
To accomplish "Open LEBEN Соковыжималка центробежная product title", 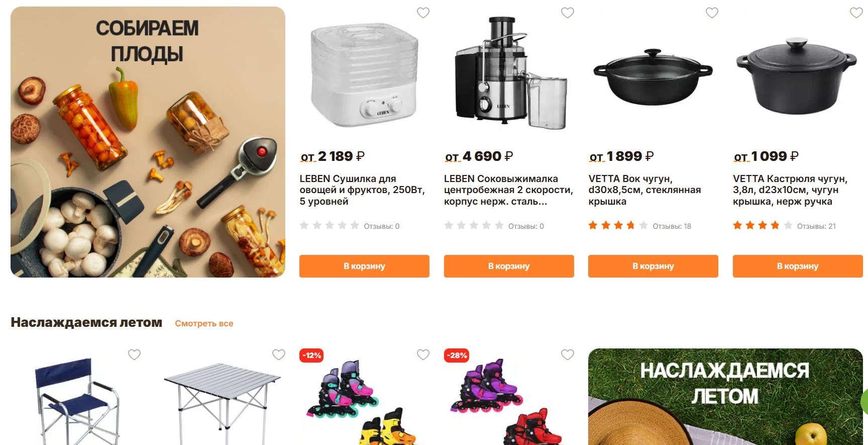I will click(x=508, y=190).
